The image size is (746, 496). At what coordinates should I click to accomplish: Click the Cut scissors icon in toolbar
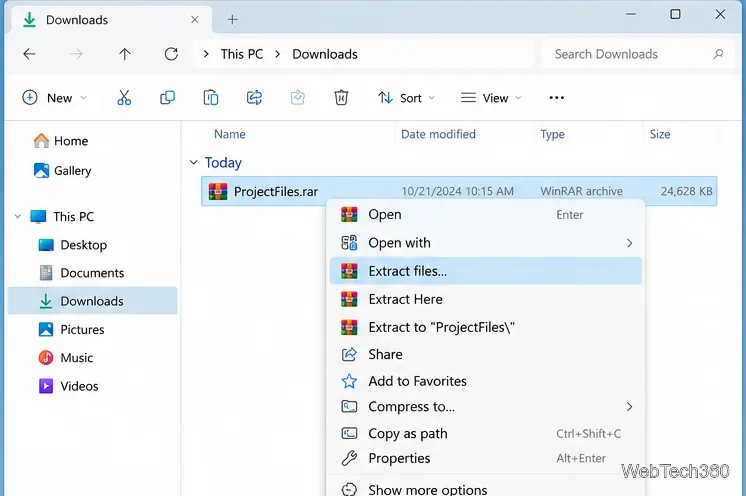tap(124, 98)
